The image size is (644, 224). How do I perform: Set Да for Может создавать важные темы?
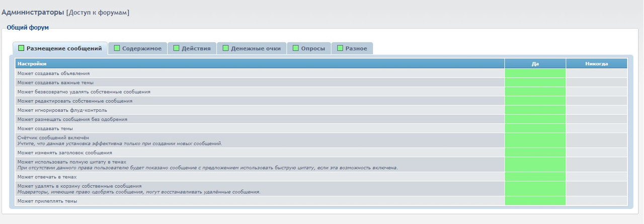(x=535, y=83)
